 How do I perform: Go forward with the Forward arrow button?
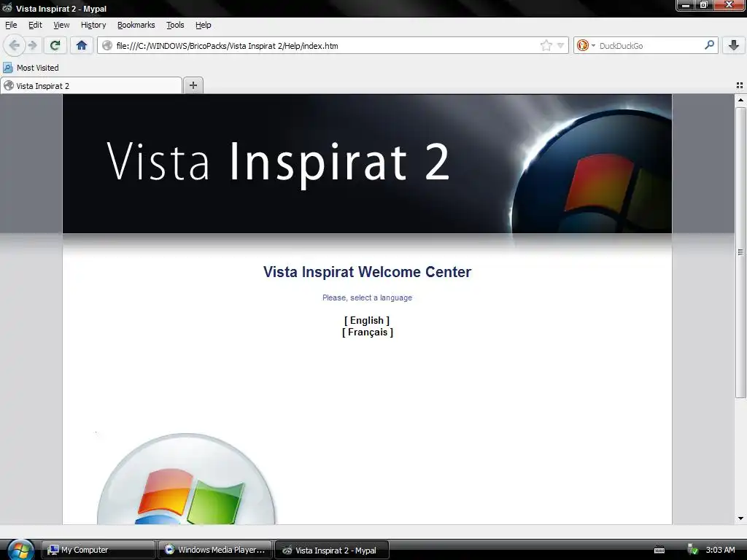(33, 45)
